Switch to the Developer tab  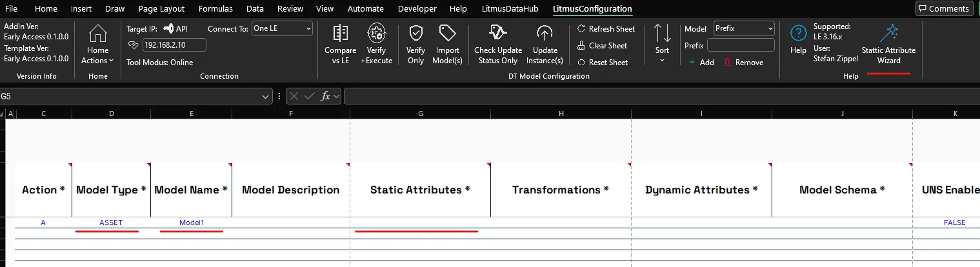pyautogui.click(x=417, y=8)
